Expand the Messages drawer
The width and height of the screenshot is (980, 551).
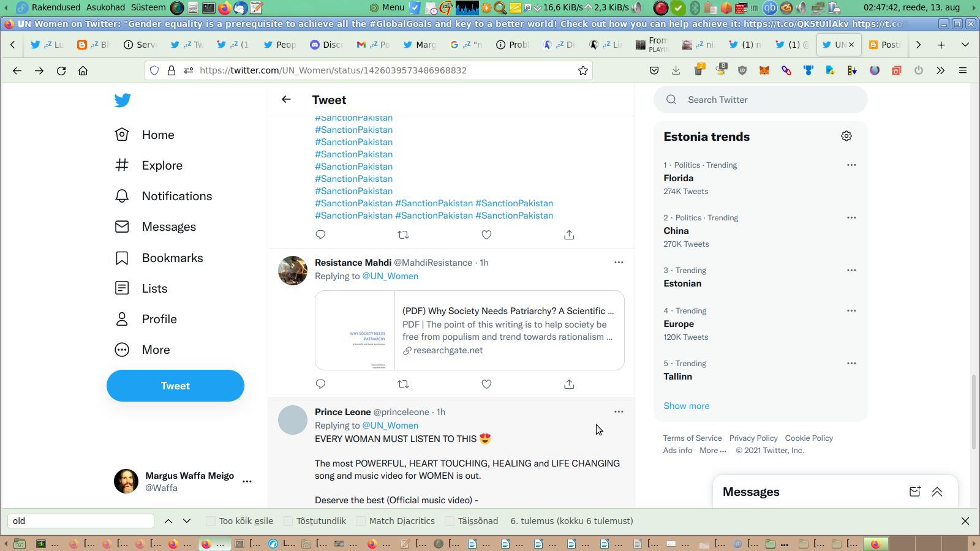coord(937,492)
